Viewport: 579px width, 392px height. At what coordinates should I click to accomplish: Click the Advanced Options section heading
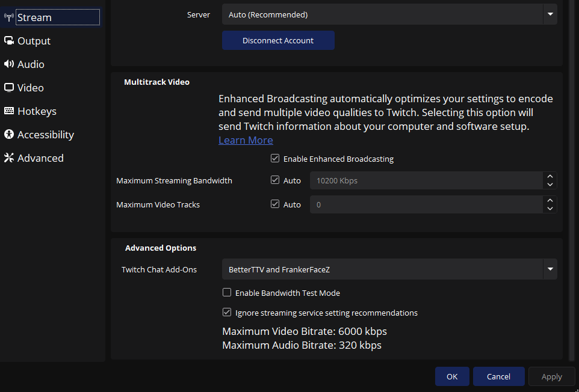tap(161, 248)
